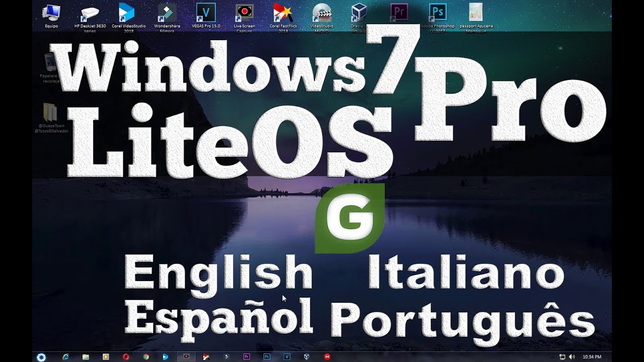Open Premiere Pro from the taskbar
644x362 pixels.
[247, 357]
